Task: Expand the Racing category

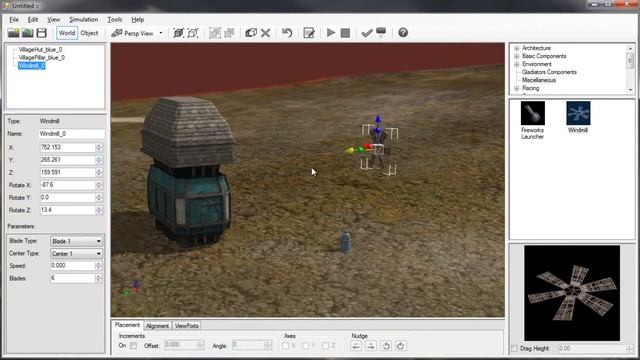Action: (x=517, y=88)
